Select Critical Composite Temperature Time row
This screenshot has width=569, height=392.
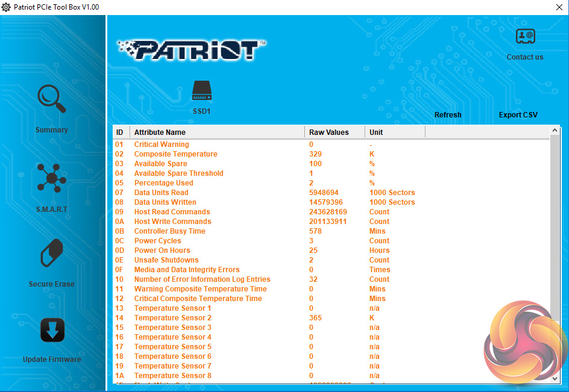pyautogui.click(x=332, y=299)
